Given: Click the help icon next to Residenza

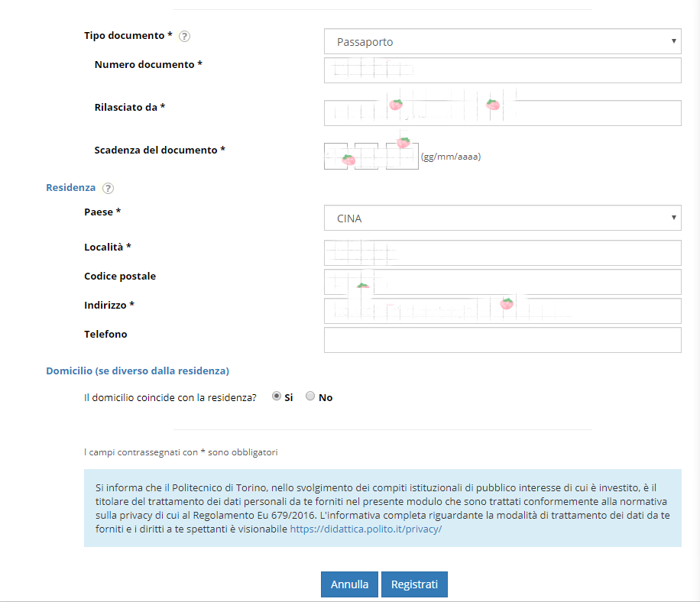Looking at the screenshot, I should [108, 188].
